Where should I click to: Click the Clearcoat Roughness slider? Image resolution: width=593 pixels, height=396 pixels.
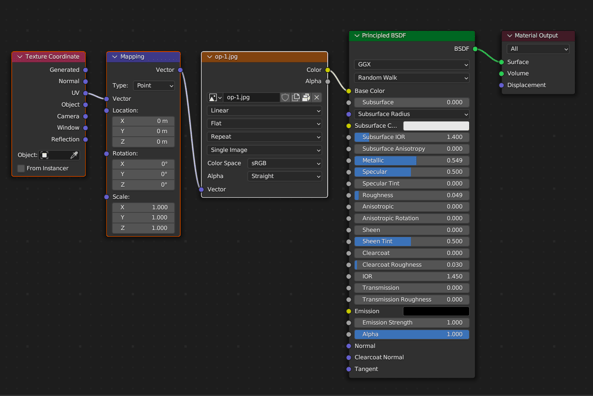click(x=412, y=265)
